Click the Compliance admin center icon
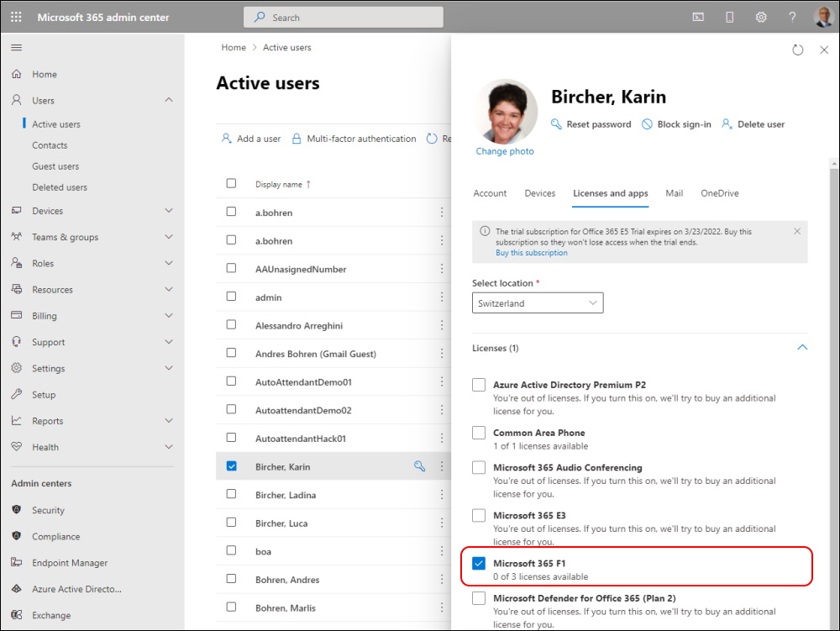 pos(17,536)
